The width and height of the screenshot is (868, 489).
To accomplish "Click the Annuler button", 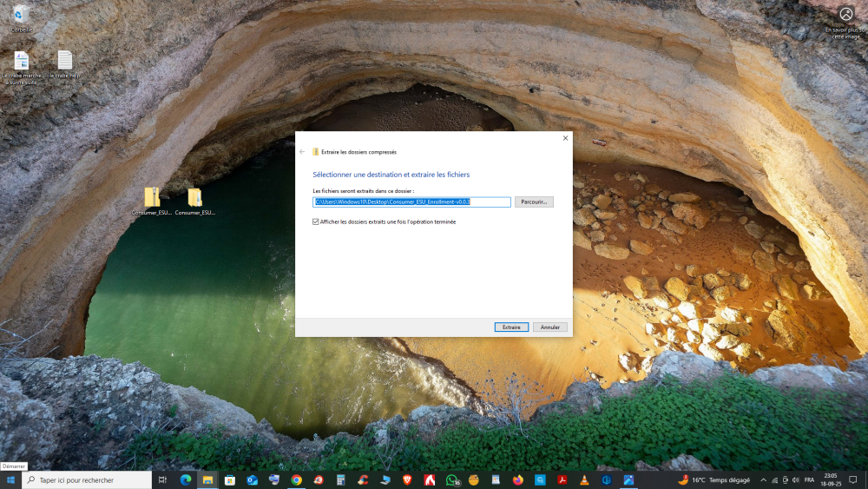I will (x=550, y=327).
